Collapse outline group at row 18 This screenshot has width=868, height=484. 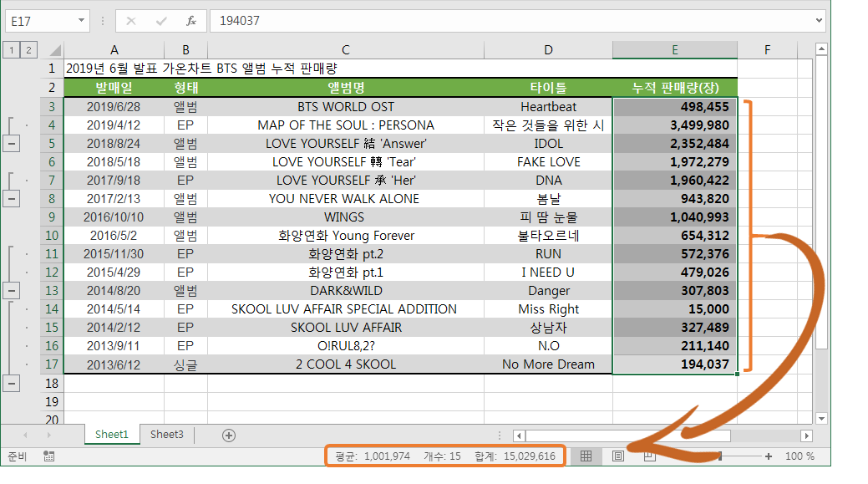[x=12, y=383]
